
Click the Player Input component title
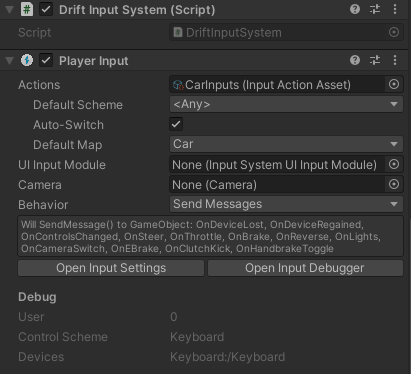click(93, 61)
